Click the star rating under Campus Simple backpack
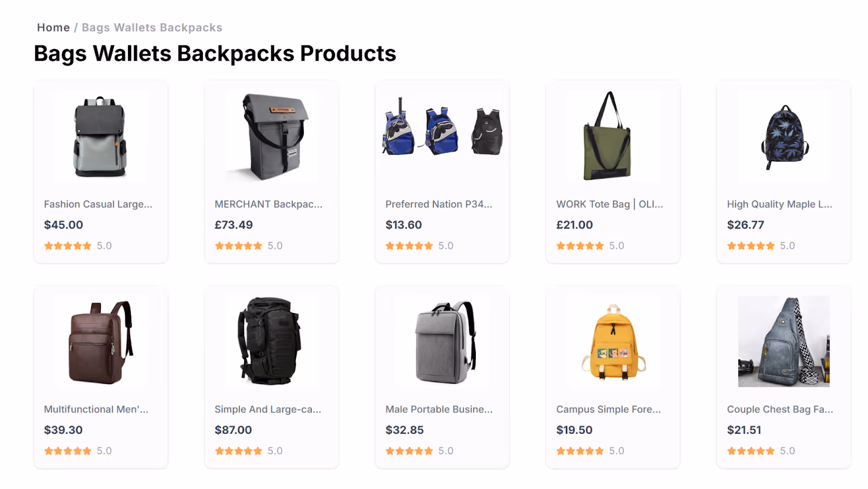This screenshot has width=868, height=489. pos(580,451)
